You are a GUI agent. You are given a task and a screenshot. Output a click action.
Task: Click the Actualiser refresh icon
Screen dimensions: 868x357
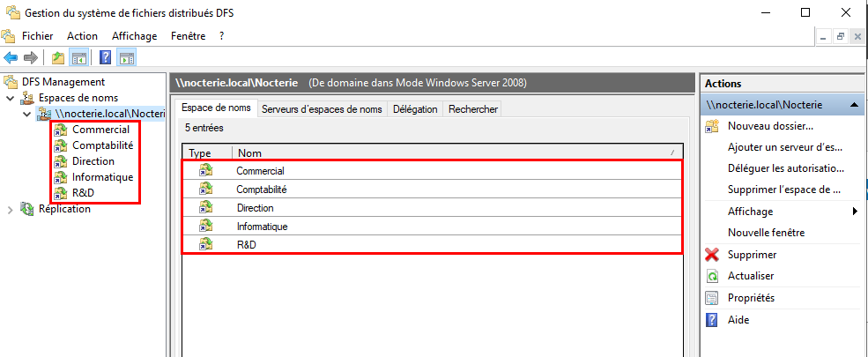point(713,276)
